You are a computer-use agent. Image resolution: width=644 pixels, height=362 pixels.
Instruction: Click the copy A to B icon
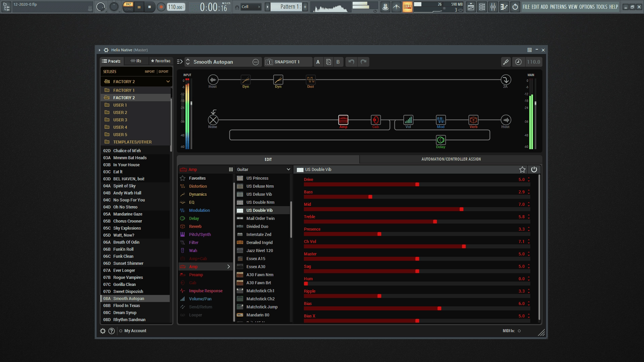coord(328,62)
